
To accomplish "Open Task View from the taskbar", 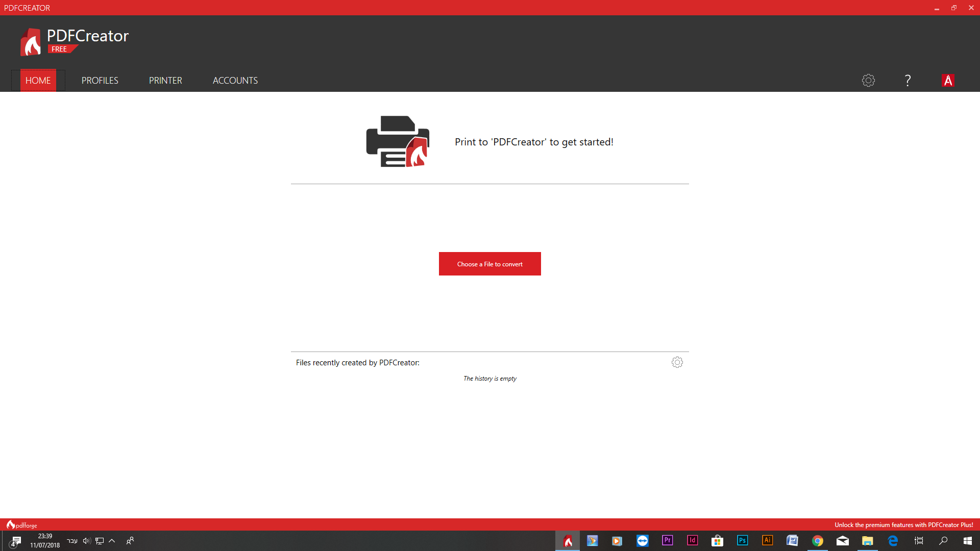I will point(919,541).
